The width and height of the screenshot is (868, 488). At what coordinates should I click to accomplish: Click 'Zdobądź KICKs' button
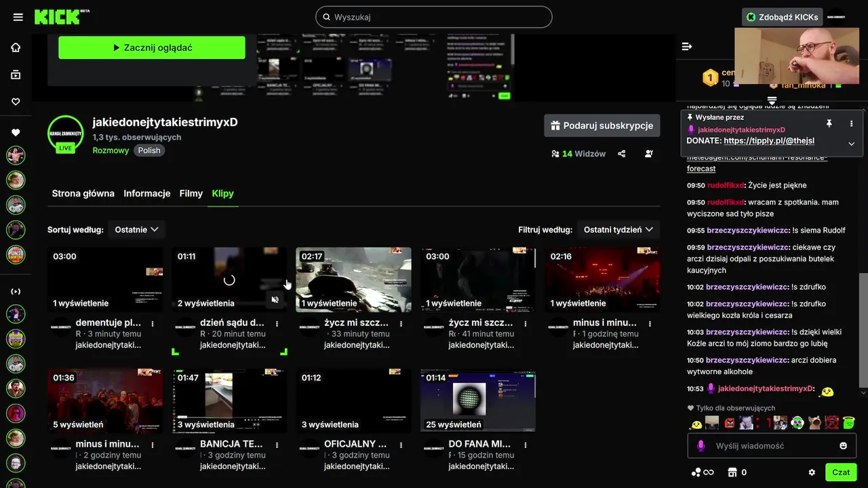782,17
